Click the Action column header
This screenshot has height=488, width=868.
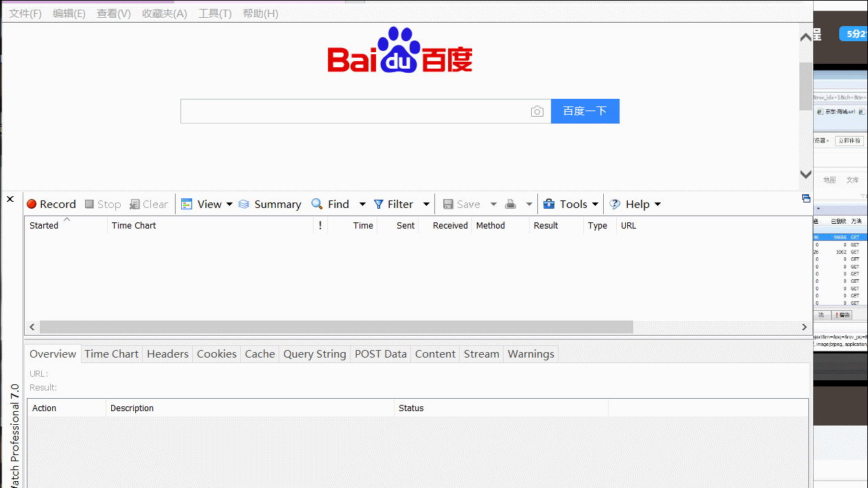[x=67, y=408]
